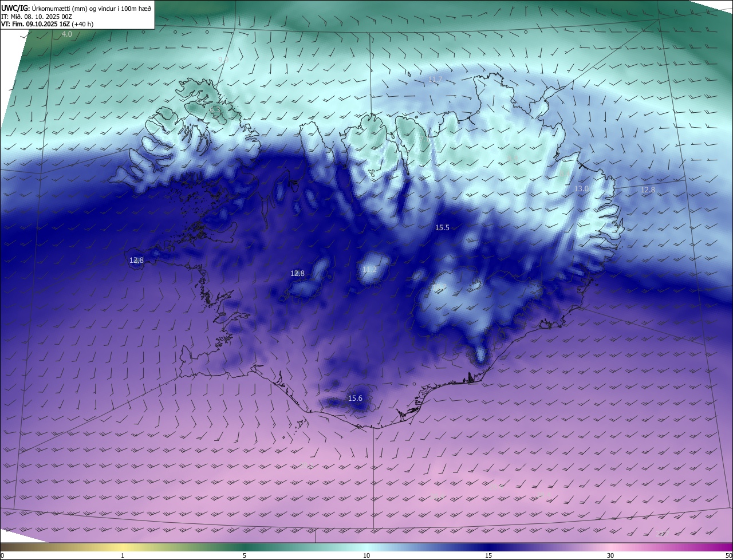
Task: Click the valid time line "VT: Fim. 09.10.2025 16Z"
Action: click(36, 24)
